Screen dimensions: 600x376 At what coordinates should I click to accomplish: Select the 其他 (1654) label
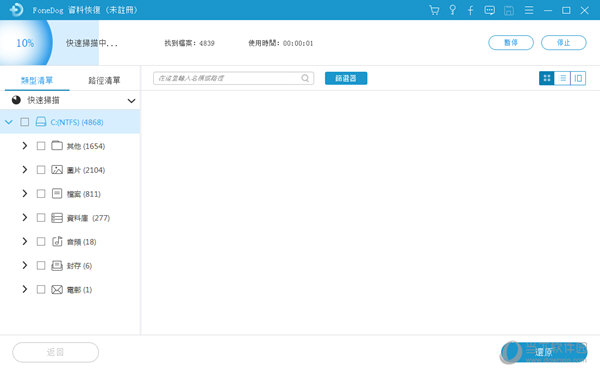[x=86, y=146]
